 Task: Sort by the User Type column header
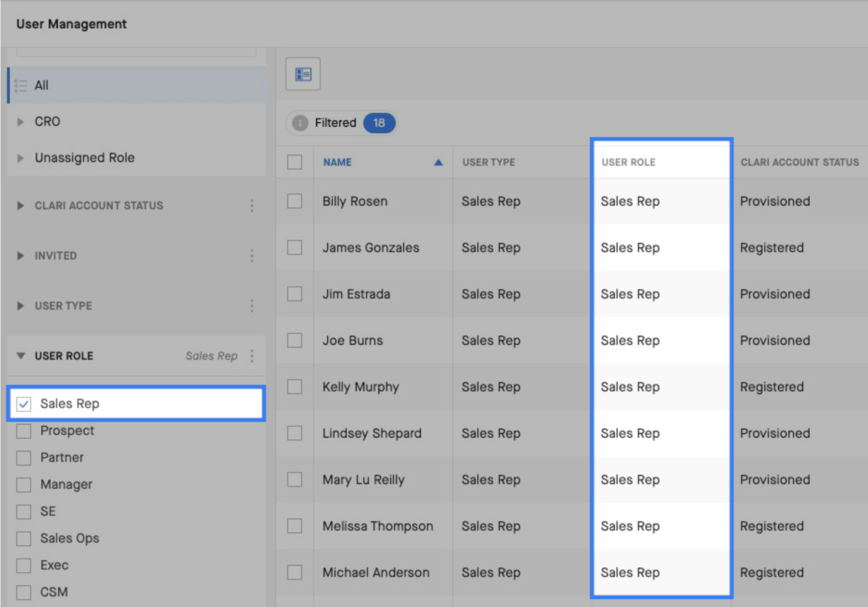[x=488, y=162]
